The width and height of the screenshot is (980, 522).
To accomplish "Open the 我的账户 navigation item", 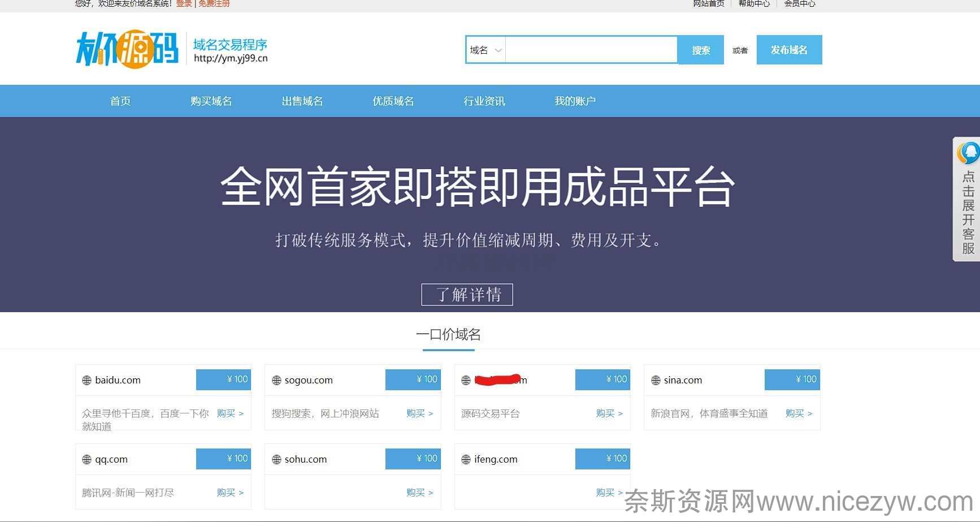I will click(x=575, y=101).
